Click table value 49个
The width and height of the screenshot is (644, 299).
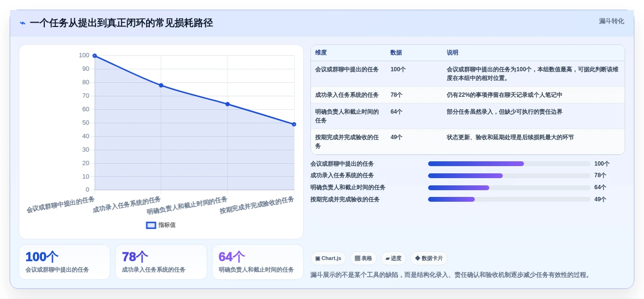(x=396, y=137)
